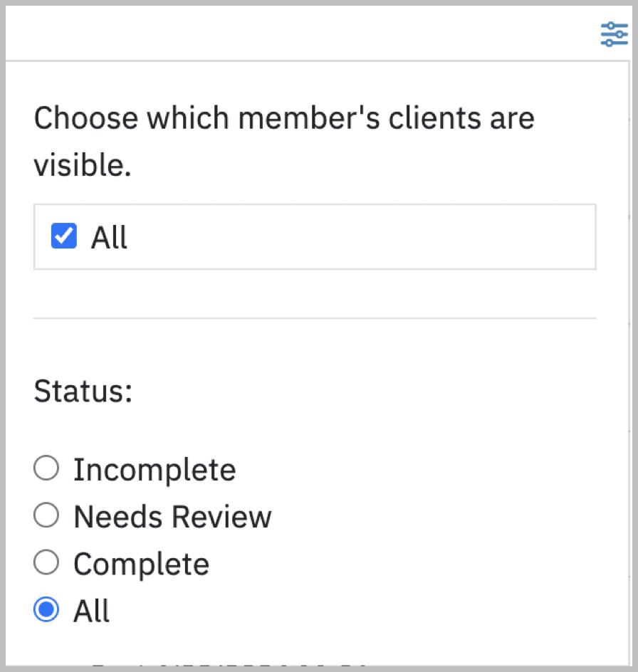Open the filter sliders icon

(x=614, y=34)
